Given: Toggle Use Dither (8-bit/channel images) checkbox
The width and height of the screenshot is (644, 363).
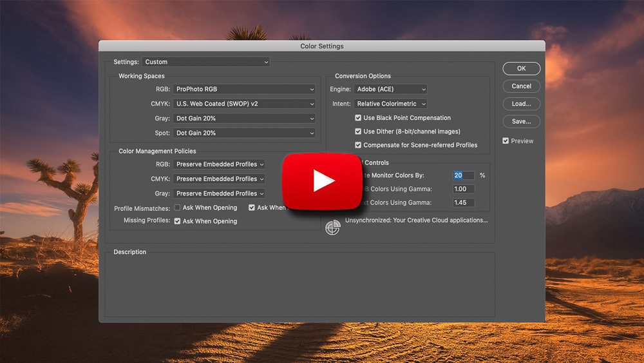Looking at the screenshot, I should click(358, 131).
